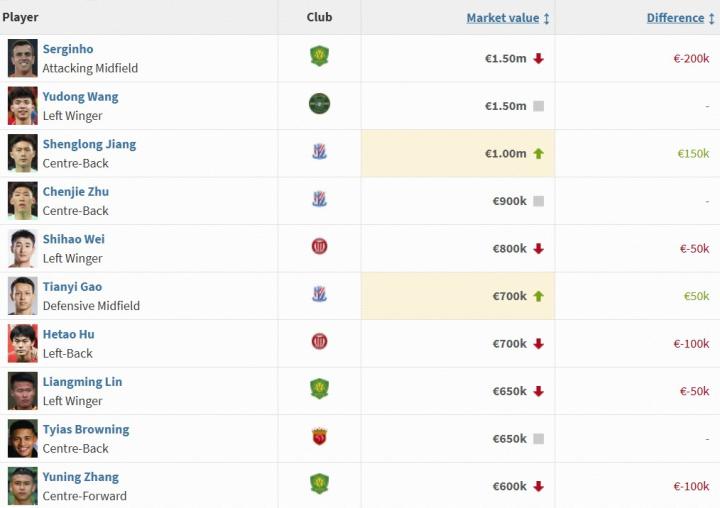Click Shenglong Jiang's club crest icon
720x508 pixels.
tap(319, 152)
